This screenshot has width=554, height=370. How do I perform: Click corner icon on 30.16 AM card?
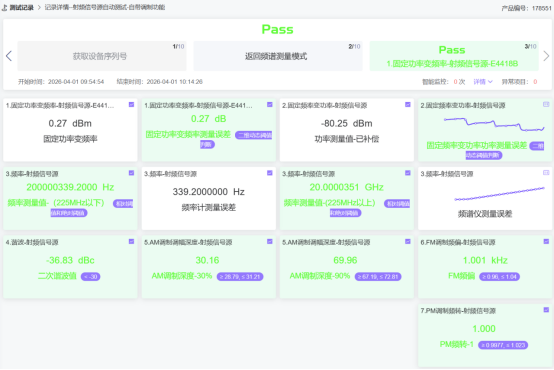270,241
